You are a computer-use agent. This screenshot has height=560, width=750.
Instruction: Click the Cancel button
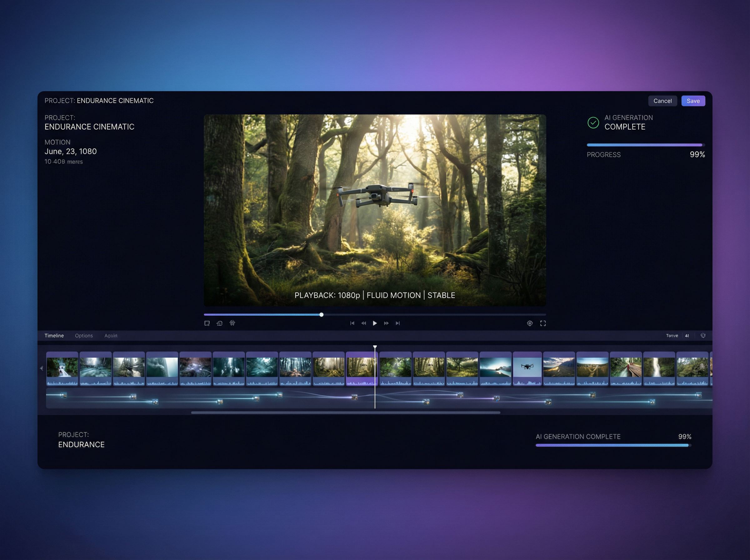click(x=662, y=101)
